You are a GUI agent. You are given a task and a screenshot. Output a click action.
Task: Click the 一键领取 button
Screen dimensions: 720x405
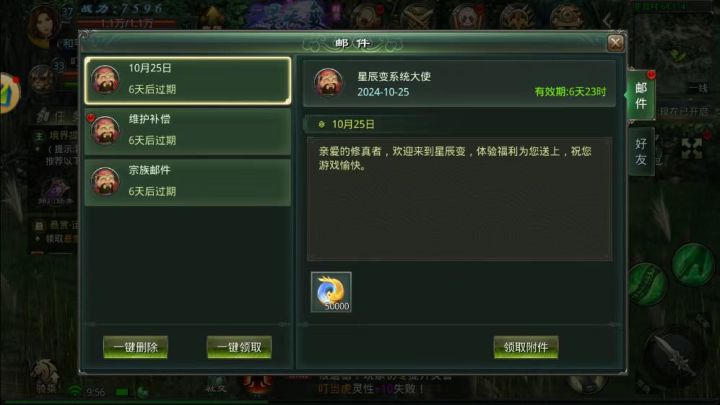click(239, 347)
